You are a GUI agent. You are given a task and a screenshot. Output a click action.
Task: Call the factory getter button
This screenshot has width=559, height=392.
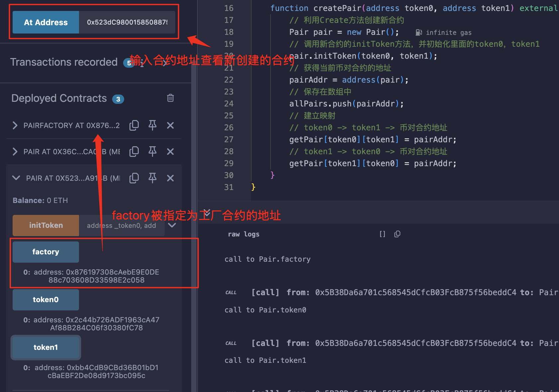coord(46,252)
